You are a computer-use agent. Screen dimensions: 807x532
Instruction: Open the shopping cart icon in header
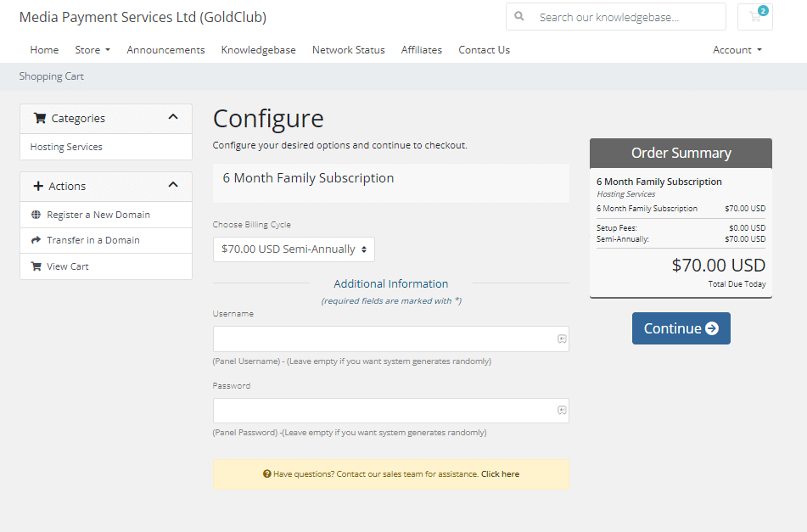(x=754, y=17)
